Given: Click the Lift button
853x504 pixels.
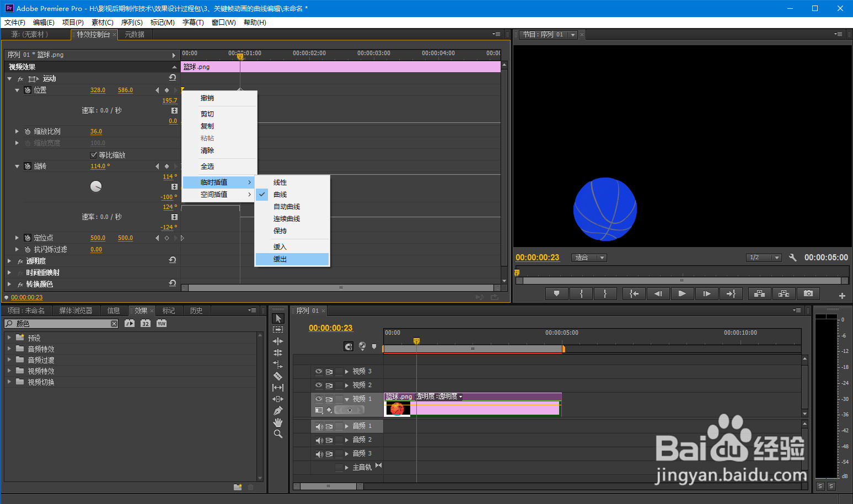Looking at the screenshot, I should [759, 294].
